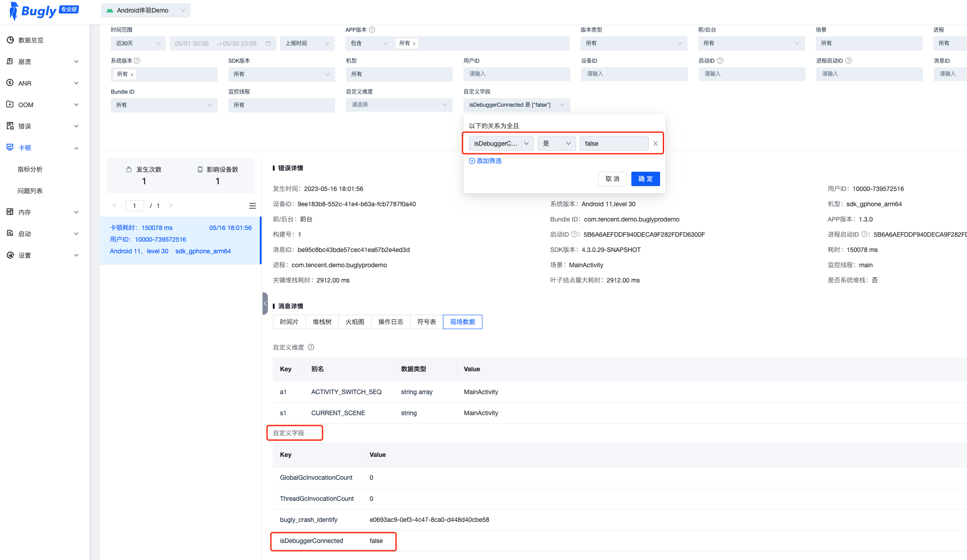967x560 pixels.
Task: Switch to the 堆栈树 tab
Action: [x=322, y=322]
